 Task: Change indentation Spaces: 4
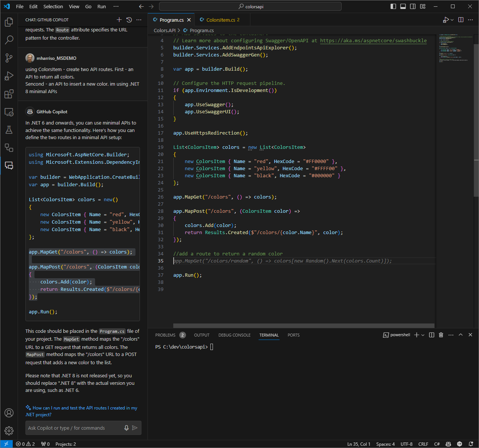(x=385, y=444)
